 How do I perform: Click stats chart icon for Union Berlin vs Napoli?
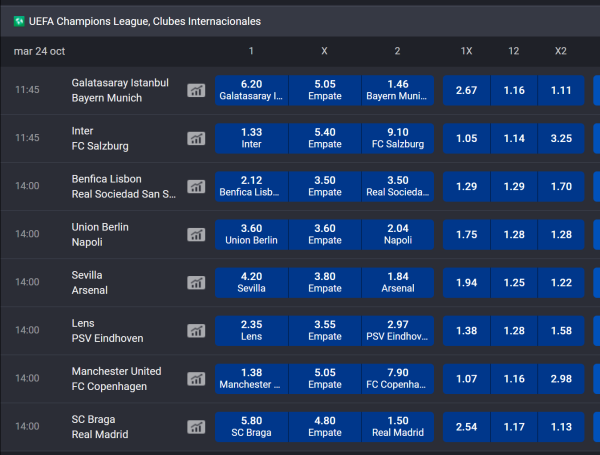coord(196,234)
